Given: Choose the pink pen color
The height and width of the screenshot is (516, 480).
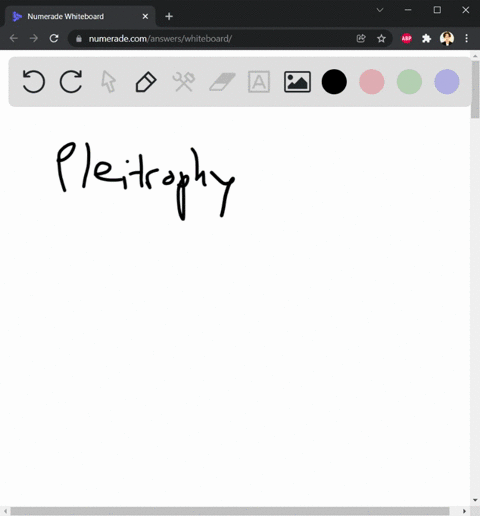Looking at the screenshot, I should click(x=372, y=82).
